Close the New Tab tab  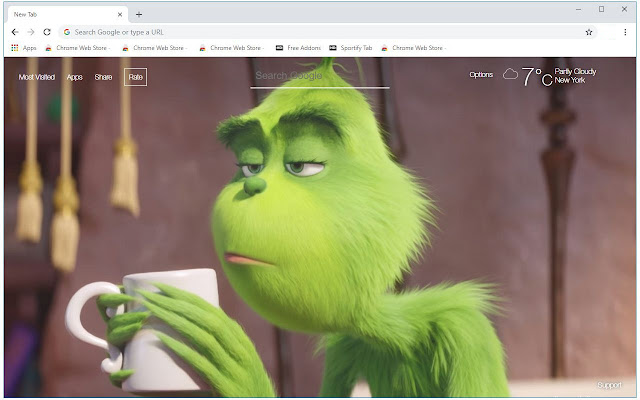(120, 14)
